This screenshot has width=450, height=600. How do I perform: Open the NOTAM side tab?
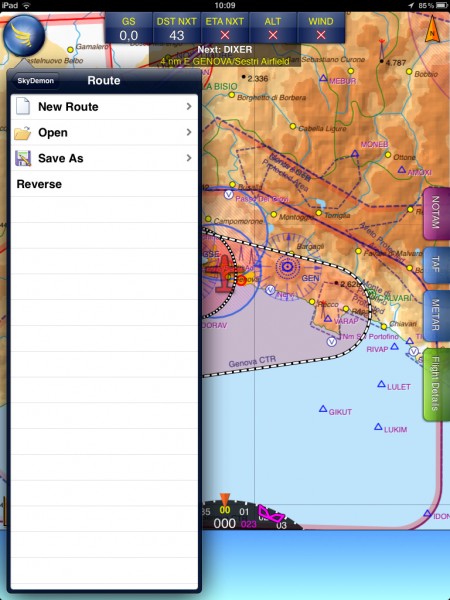[436, 213]
